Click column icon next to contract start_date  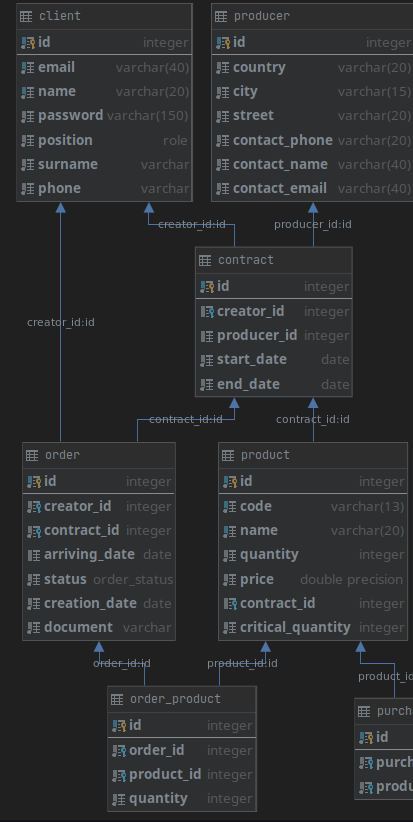(207, 360)
